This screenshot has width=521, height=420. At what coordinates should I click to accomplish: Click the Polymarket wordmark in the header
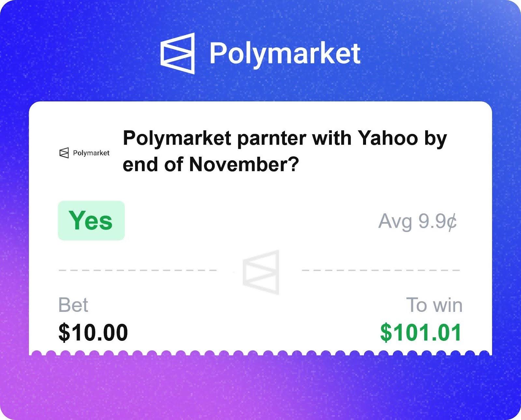[285, 53]
